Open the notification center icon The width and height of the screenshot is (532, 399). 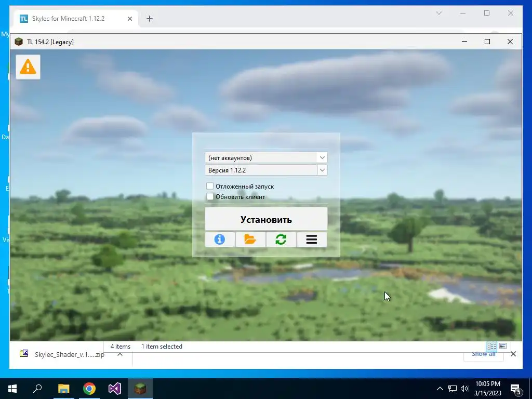[516, 389]
